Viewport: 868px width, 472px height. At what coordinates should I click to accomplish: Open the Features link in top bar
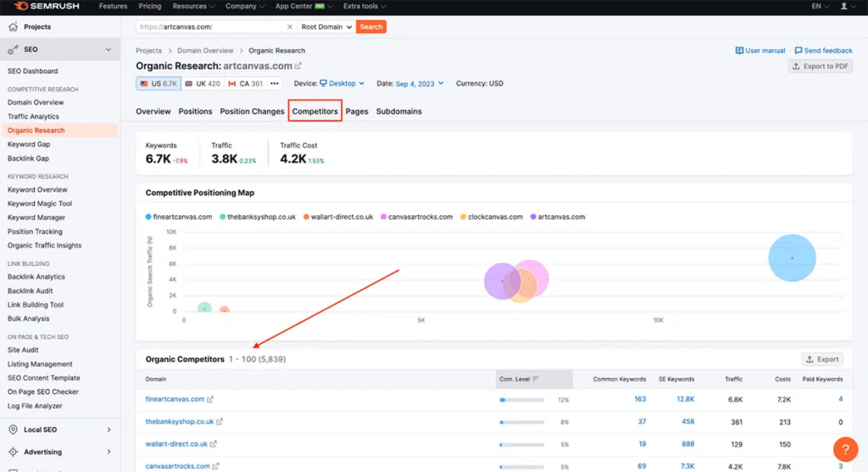[x=113, y=6]
